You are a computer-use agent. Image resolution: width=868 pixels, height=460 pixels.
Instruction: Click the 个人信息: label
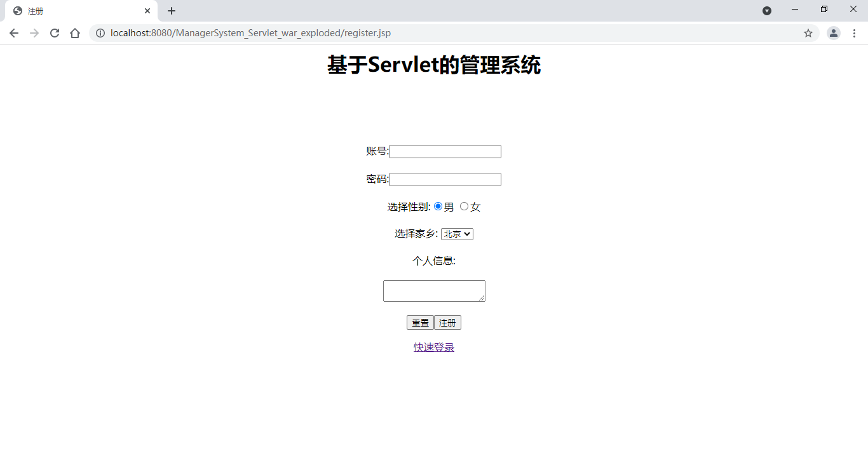434,260
